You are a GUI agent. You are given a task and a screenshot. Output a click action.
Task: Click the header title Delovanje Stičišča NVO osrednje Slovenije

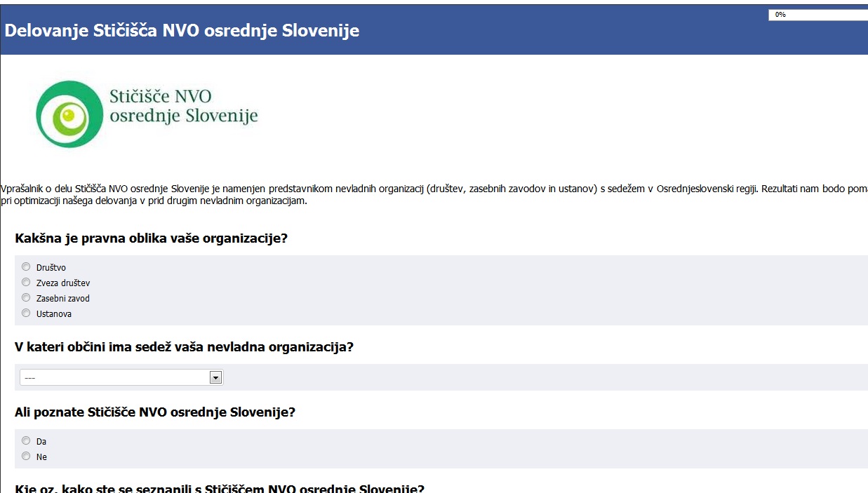click(182, 31)
